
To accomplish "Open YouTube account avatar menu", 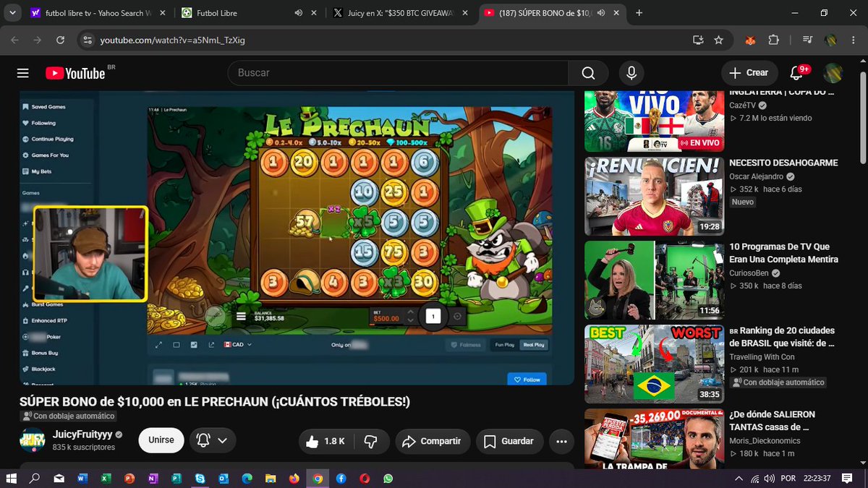I will pyautogui.click(x=834, y=73).
